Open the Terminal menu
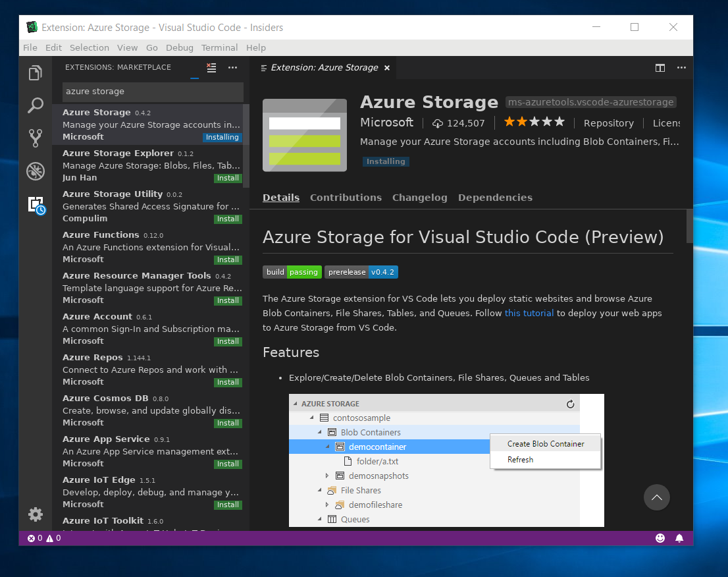728x577 pixels. click(x=219, y=47)
